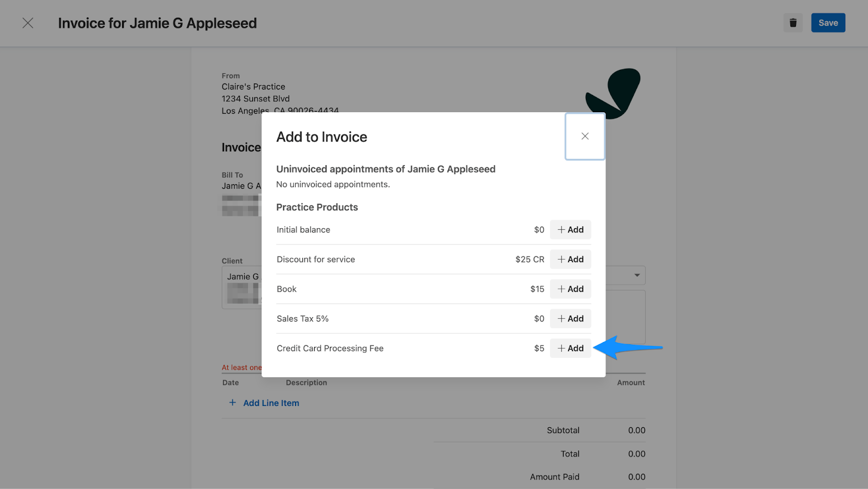The height and width of the screenshot is (489, 868).
Task: Close the Add to Invoice dialog
Action: 585,136
